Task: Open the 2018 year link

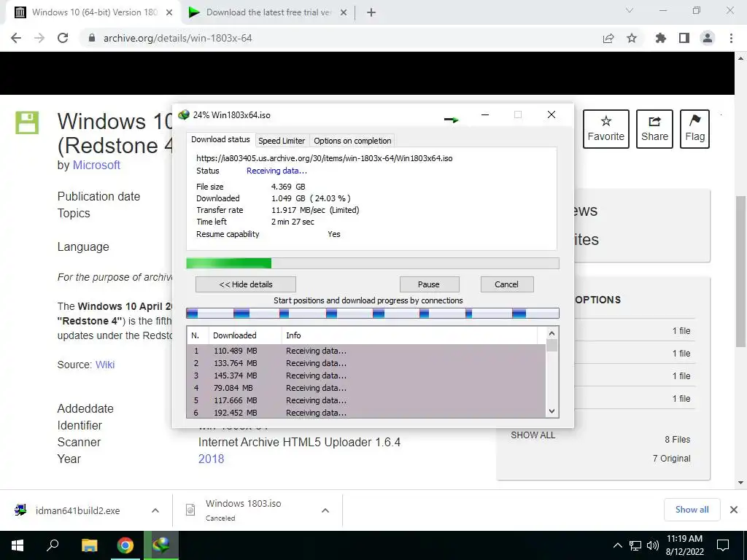Action: [x=211, y=459]
